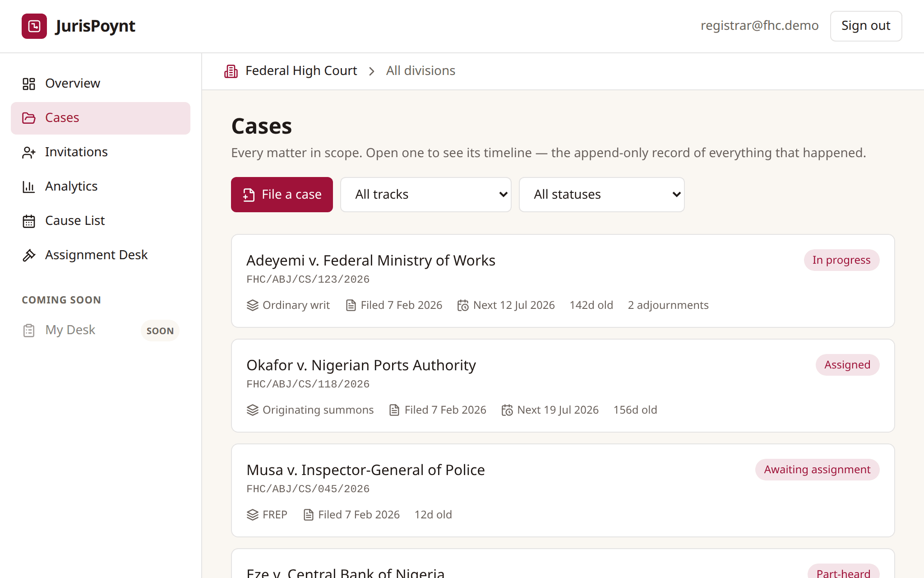Click calendar-clock icon beside Next 12 Jul 2026
The height and width of the screenshot is (578, 924).
click(x=463, y=305)
